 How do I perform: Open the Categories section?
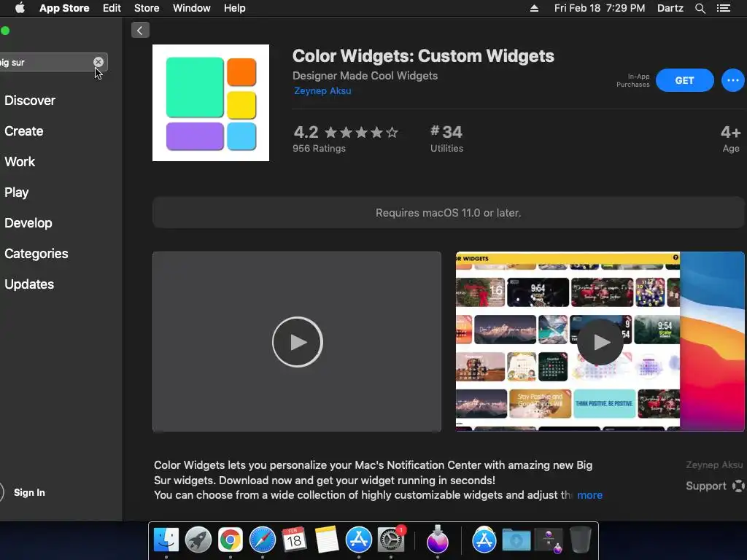click(x=36, y=253)
